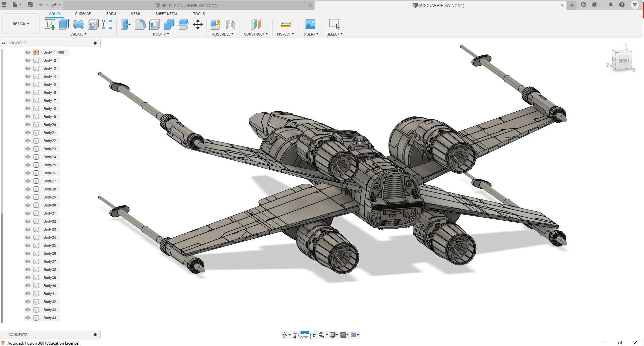Select the New Component tool

[x=216, y=24]
